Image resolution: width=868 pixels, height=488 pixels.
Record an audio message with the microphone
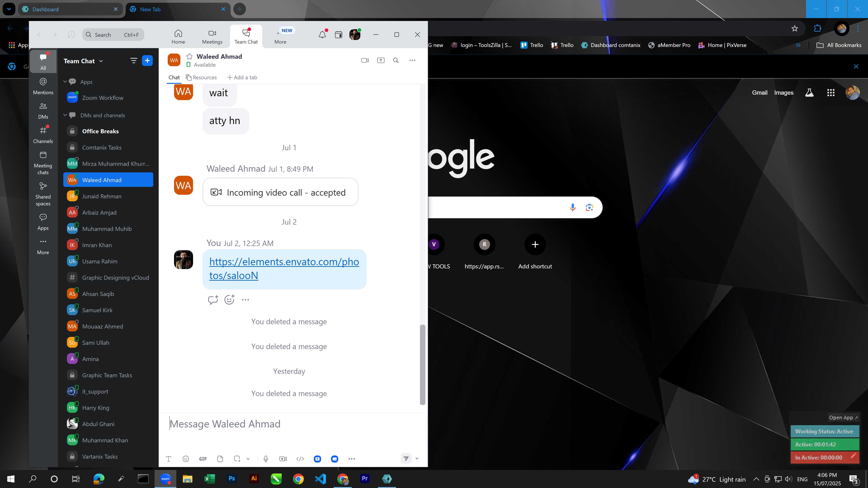coord(266,459)
